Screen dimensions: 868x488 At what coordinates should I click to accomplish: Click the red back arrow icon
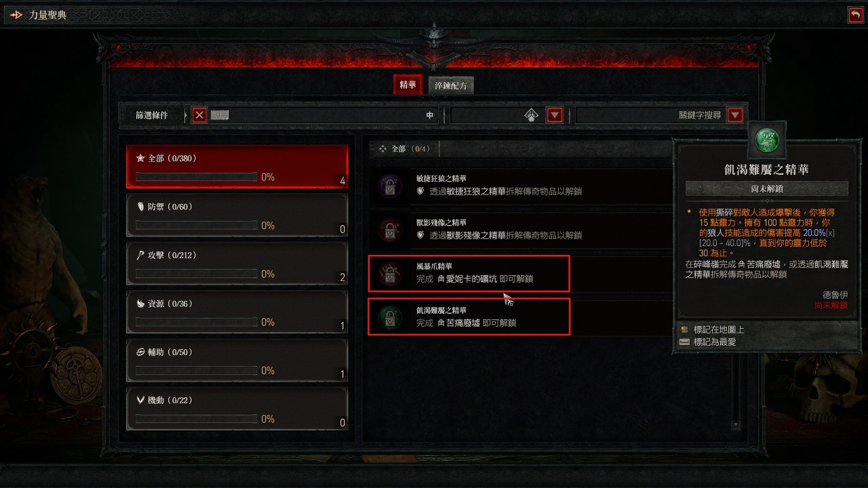click(855, 15)
